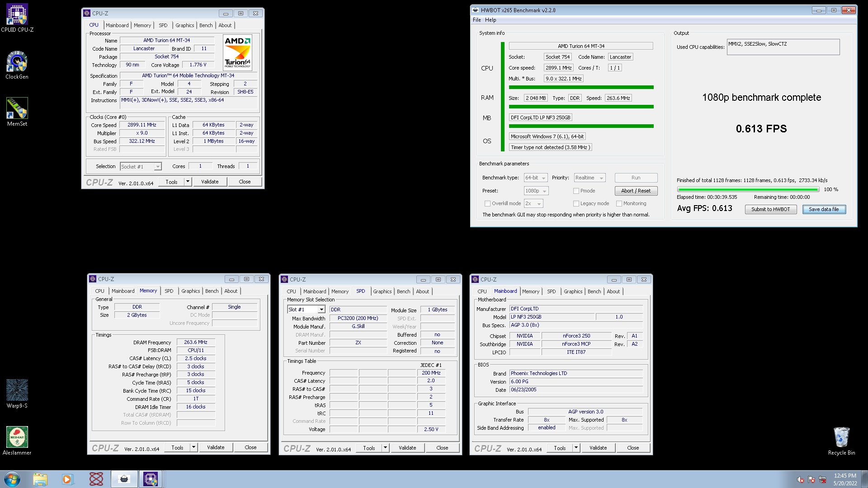Open the Warp9-S desktop icon
The width and height of the screenshot is (868, 488).
click(17, 394)
